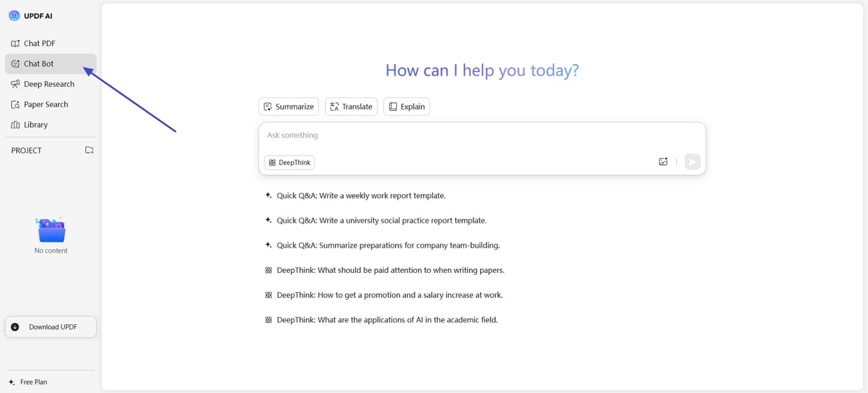Viewport: 868px width, 393px height.
Task: Click the Translate quick action button
Action: (x=351, y=107)
